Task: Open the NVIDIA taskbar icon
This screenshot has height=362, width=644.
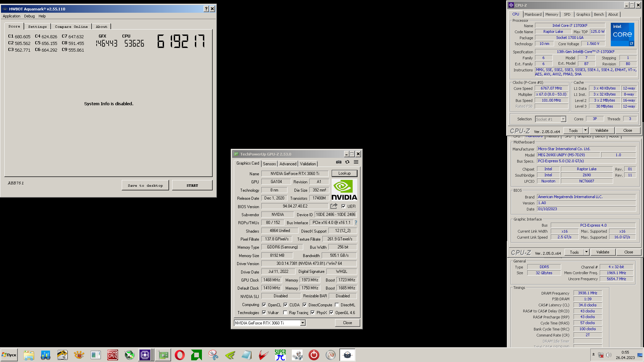Action: pyautogui.click(x=230, y=355)
